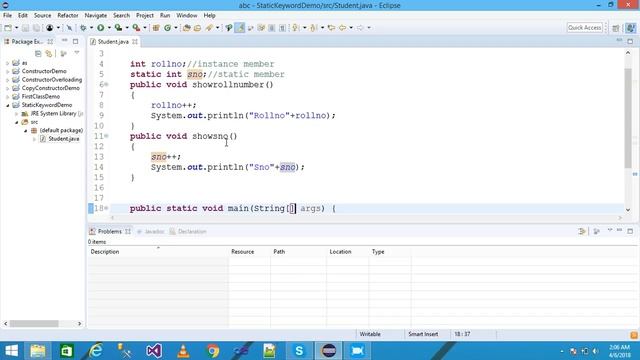640x360 pixels.
Task: Toggle Link with Editor in Package Explorer
Action: click(49, 53)
